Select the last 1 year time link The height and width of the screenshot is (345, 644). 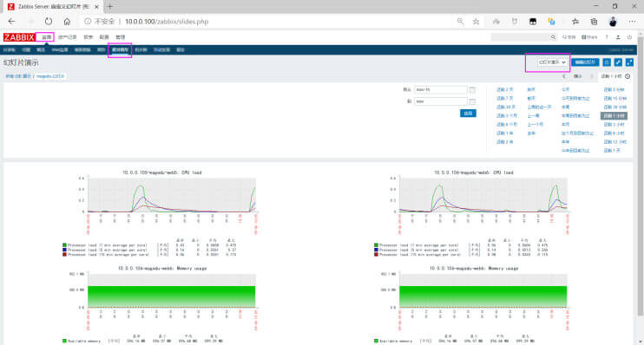click(504, 133)
